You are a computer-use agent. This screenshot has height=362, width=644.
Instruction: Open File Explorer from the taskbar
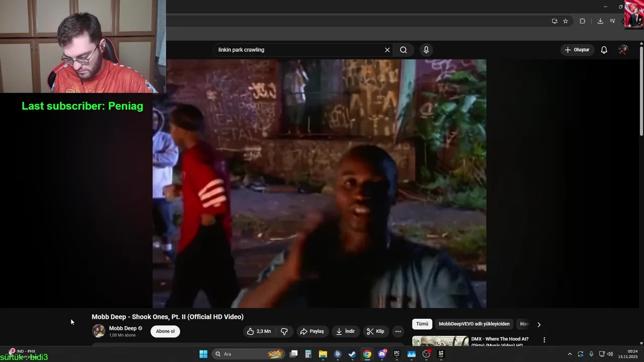pos(323,354)
